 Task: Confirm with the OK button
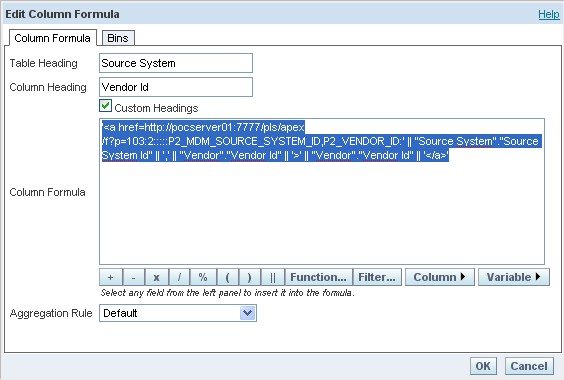click(483, 366)
